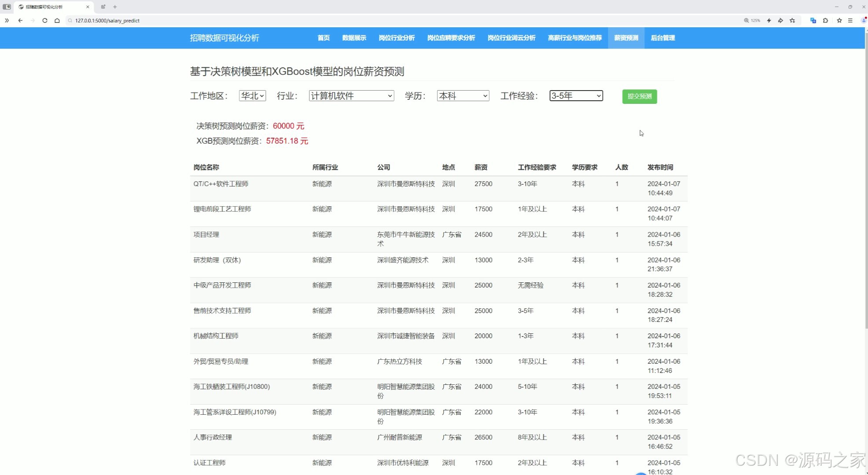Click the green 提交预测 submit button
This screenshot has width=868, height=475.
point(639,96)
